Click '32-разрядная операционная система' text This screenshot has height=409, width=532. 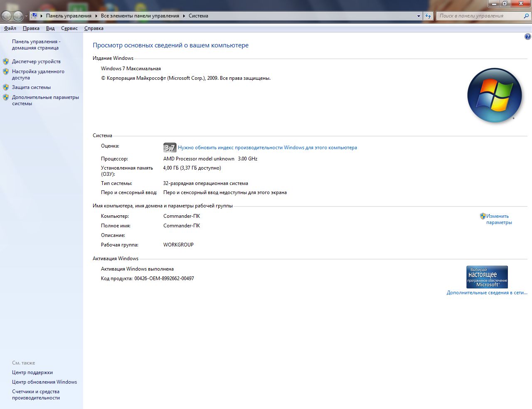[206, 183]
